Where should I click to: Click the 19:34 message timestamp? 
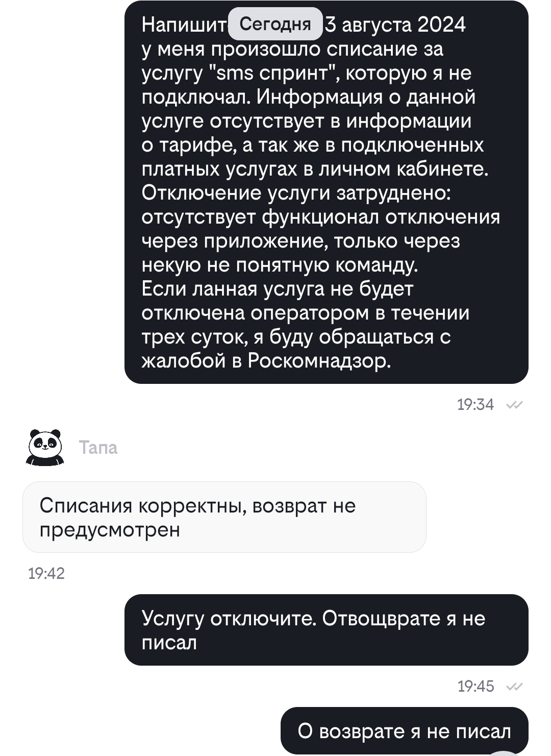[x=475, y=405]
